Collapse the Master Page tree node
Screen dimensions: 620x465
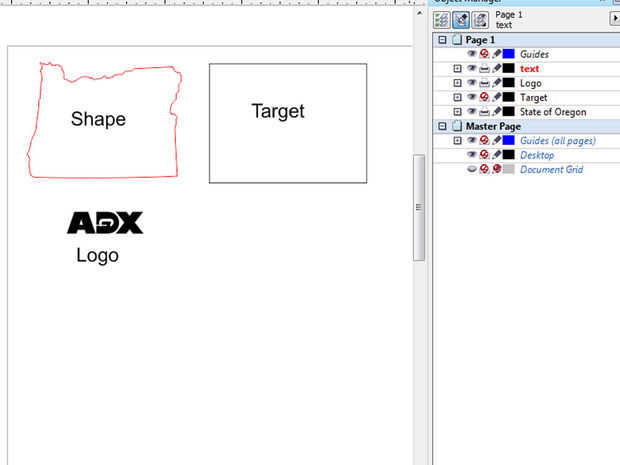(x=442, y=126)
